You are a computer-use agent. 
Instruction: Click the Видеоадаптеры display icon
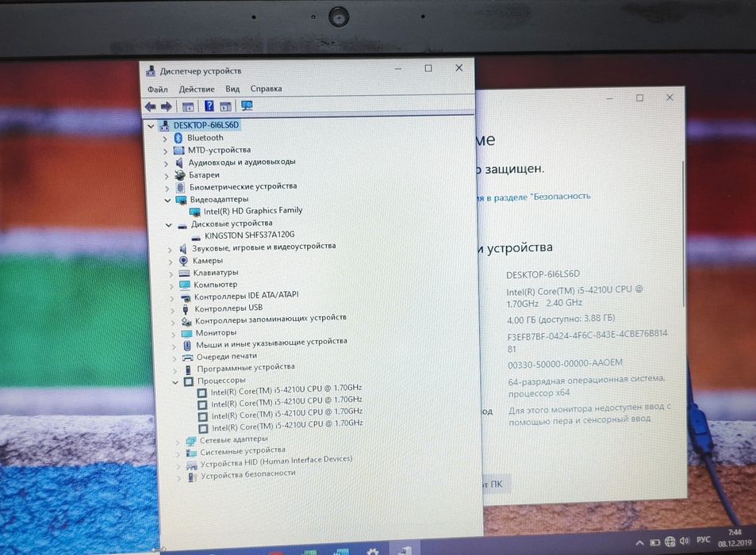(182, 200)
